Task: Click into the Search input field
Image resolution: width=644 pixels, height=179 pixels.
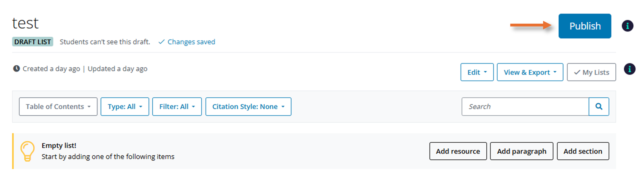Action: pyautogui.click(x=525, y=106)
